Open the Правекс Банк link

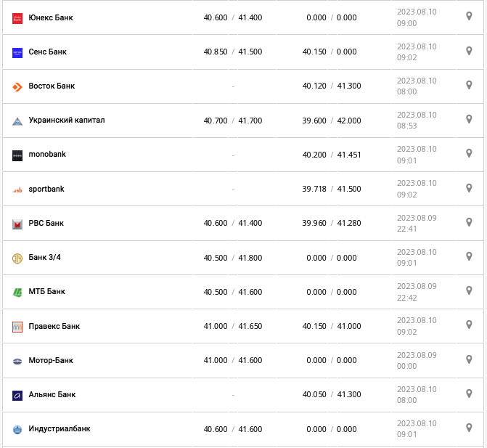[54, 327]
